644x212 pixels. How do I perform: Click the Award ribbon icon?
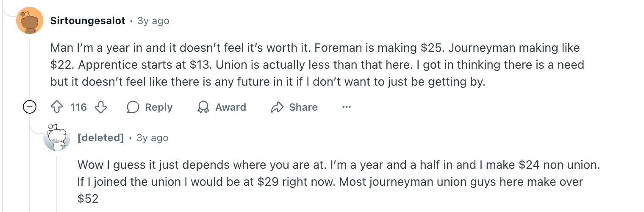(203, 108)
